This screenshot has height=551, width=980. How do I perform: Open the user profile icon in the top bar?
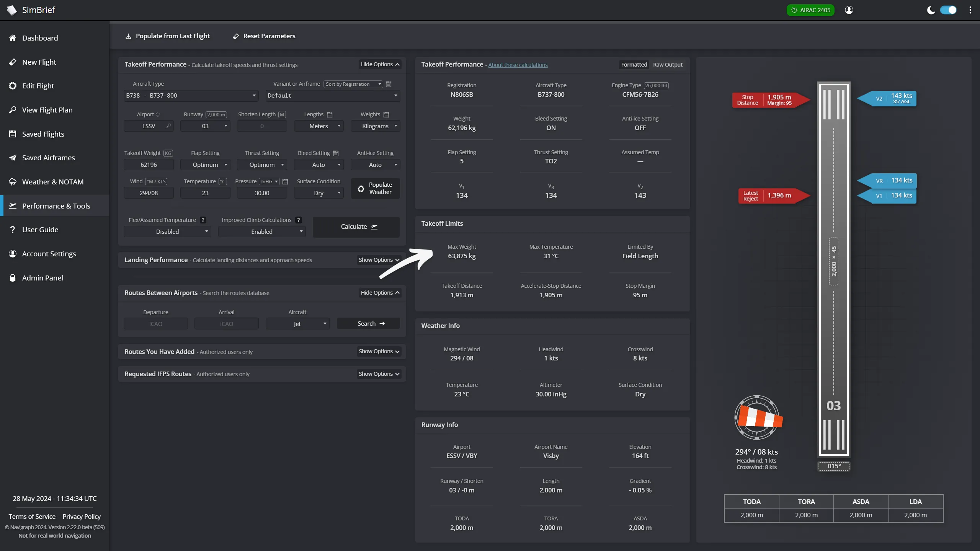tap(849, 10)
